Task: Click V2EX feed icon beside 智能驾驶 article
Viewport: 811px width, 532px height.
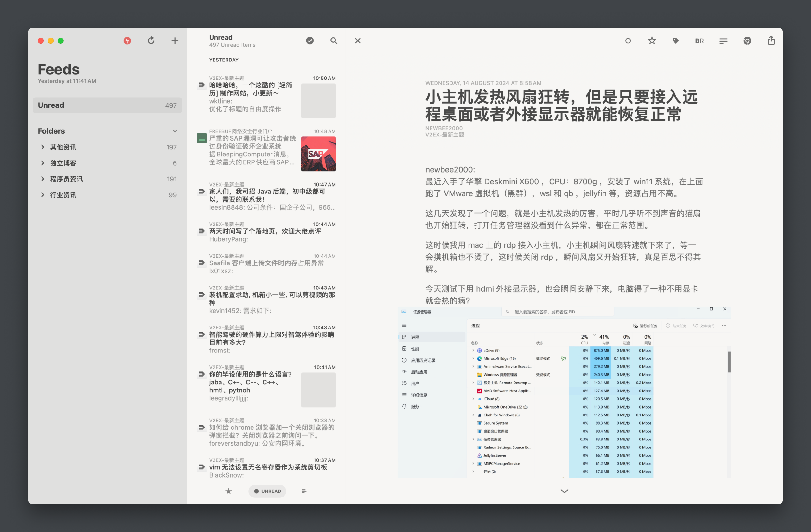Action: coord(201,334)
